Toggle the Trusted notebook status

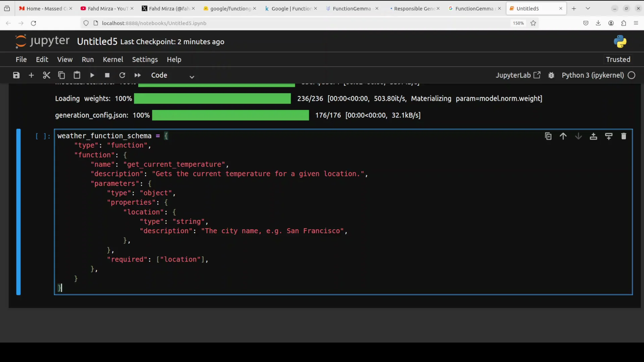click(x=618, y=59)
